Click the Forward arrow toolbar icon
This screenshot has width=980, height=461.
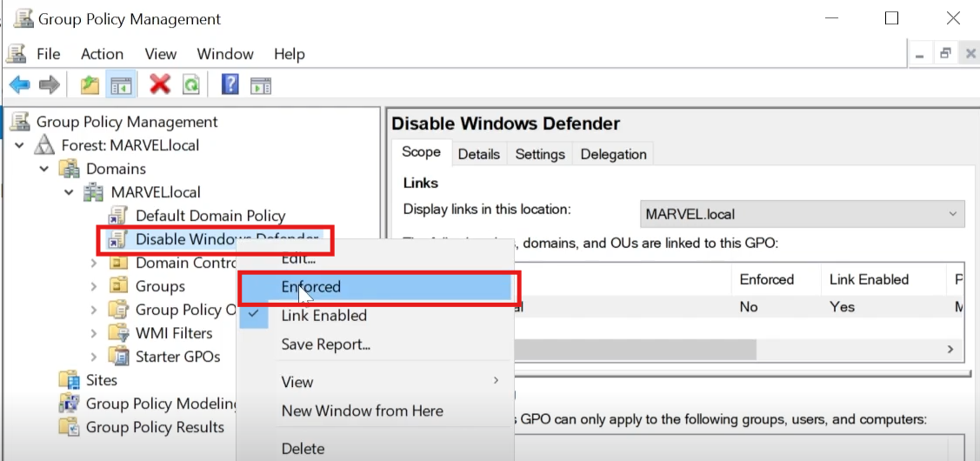[x=50, y=84]
